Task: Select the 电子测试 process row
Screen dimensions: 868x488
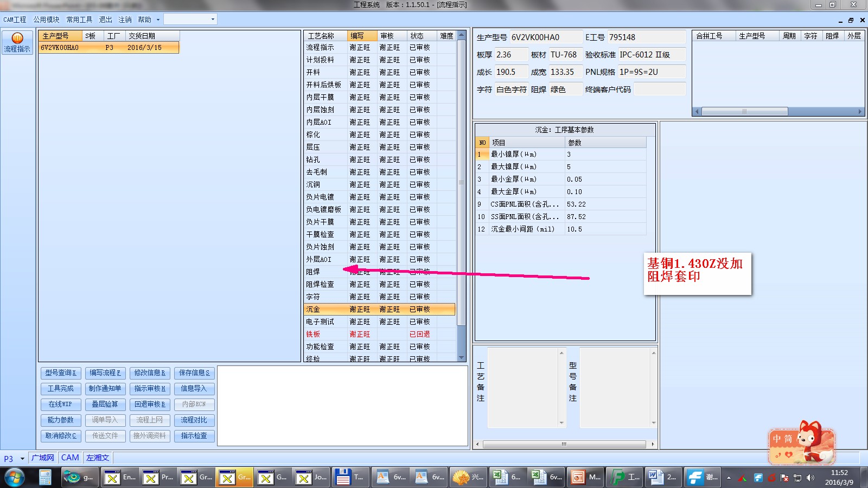Action: pyautogui.click(x=380, y=322)
